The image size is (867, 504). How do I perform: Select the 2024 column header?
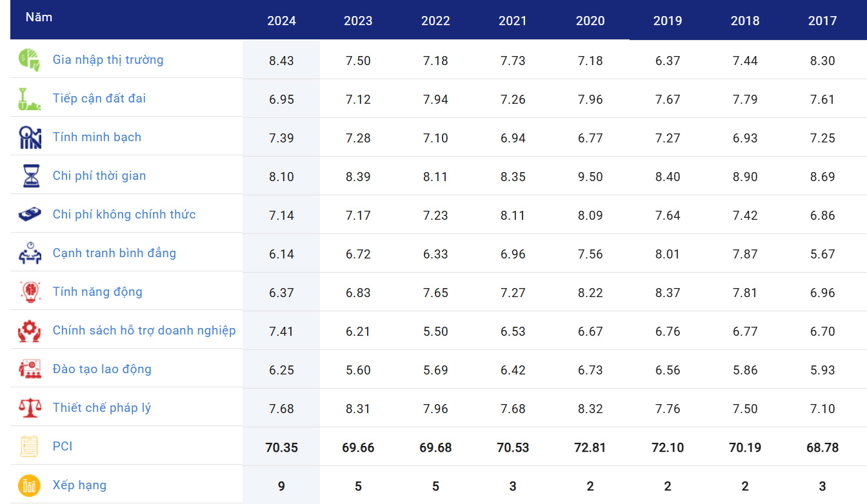281,21
